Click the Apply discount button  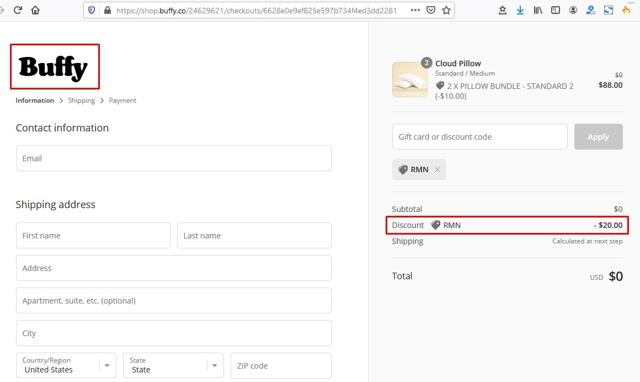598,137
